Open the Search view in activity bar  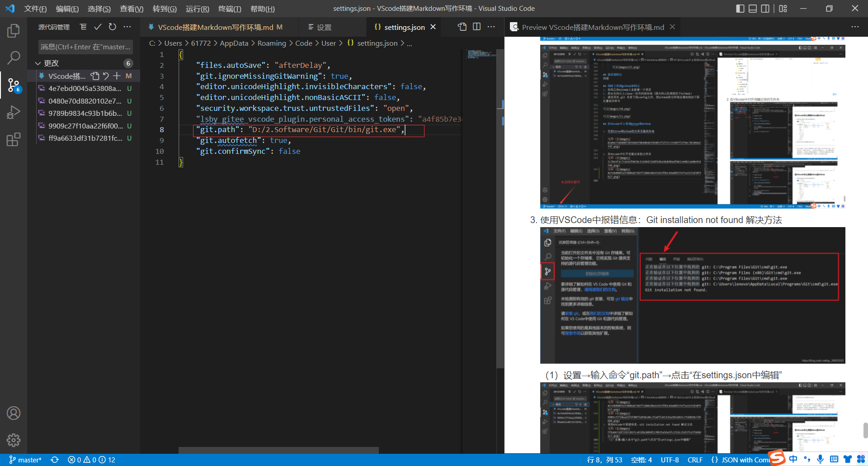pyautogui.click(x=14, y=57)
